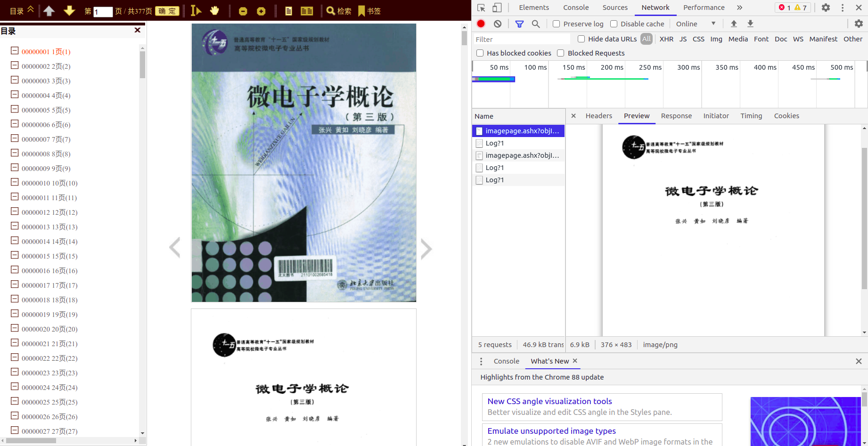The height and width of the screenshot is (446, 868).
Task: Open the Timing detail tab
Action: pyautogui.click(x=751, y=116)
